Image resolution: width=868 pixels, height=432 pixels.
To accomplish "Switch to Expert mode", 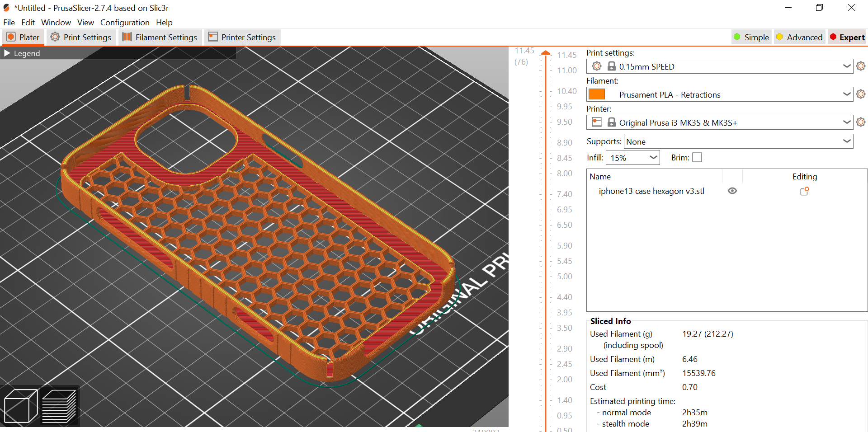I will click(x=847, y=38).
